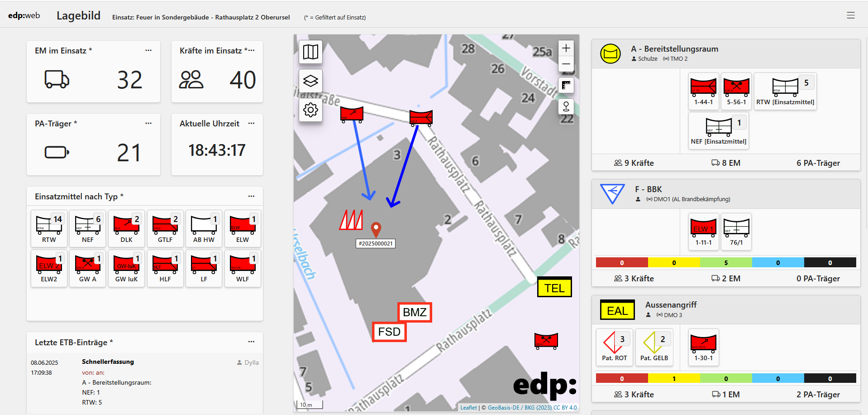The width and height of the screenshot is (868, 415).
Task: Click the red incident location marker
Action: click(376, 229)
